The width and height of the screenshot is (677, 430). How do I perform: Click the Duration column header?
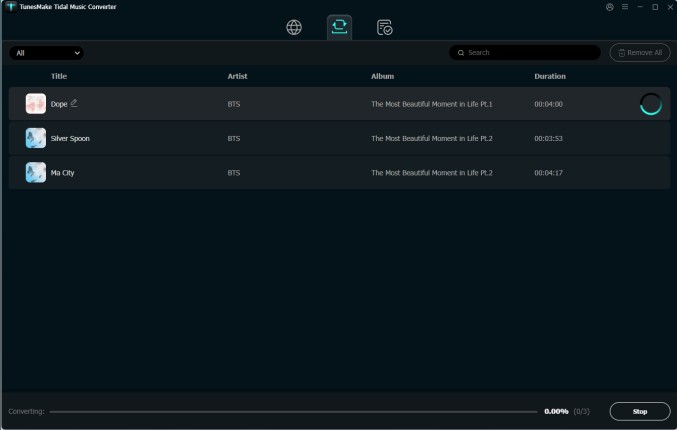[x=550, y=76]
